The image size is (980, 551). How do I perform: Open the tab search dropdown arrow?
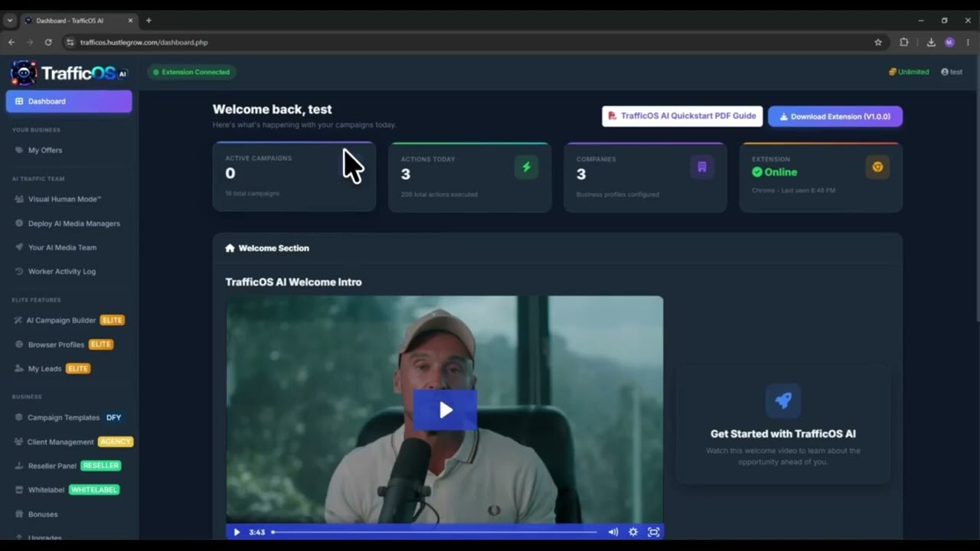[9, 21]
